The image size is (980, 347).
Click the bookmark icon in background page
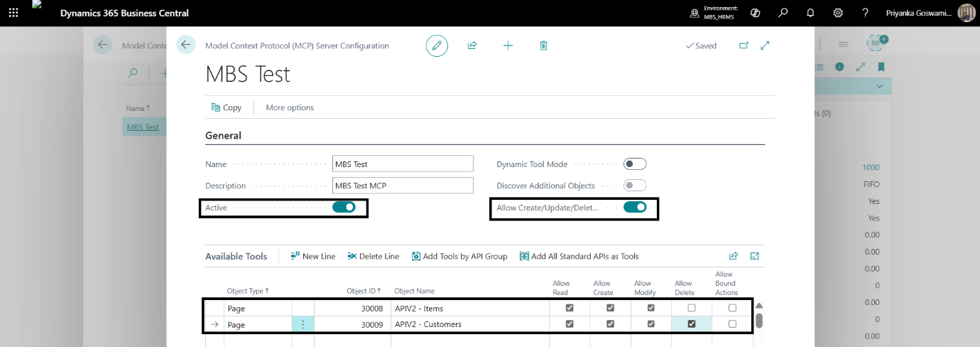[x=881, y=67]
